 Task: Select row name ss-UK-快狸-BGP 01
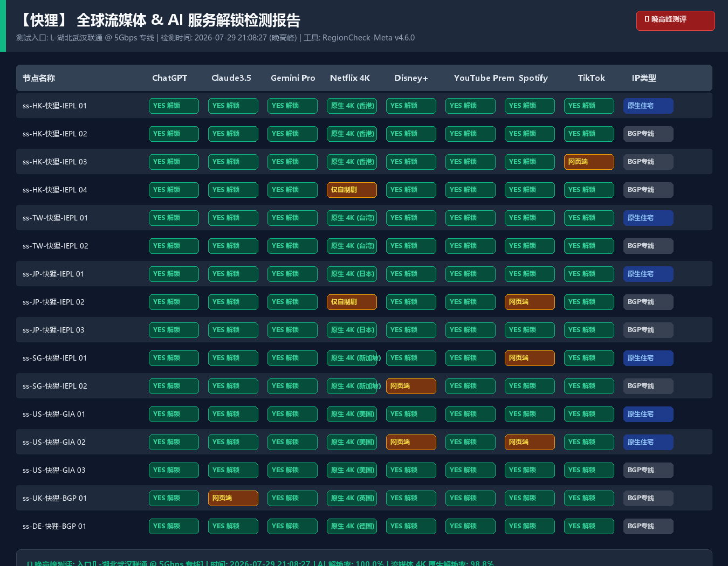54,498
